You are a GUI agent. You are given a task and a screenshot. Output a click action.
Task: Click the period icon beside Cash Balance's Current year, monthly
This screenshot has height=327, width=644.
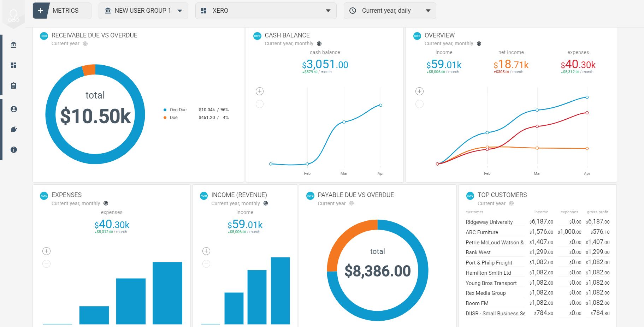click(x=319, y=44)
